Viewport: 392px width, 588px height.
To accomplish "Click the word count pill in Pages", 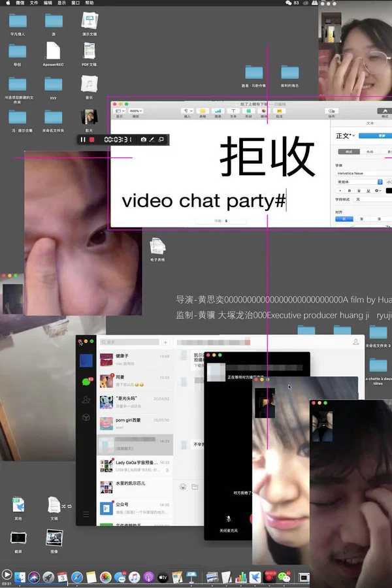I will (x=221, y=221).
